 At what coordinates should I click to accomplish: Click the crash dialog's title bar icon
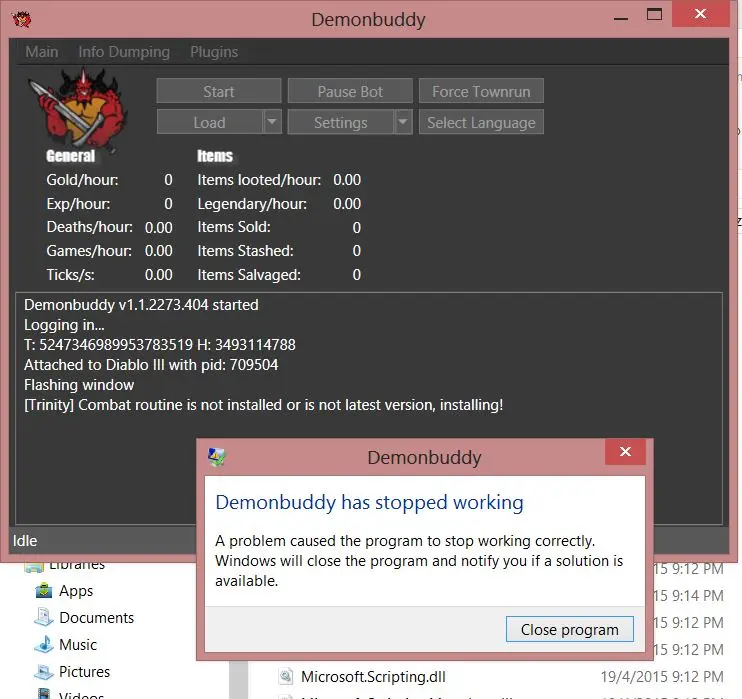pos(216,458)
